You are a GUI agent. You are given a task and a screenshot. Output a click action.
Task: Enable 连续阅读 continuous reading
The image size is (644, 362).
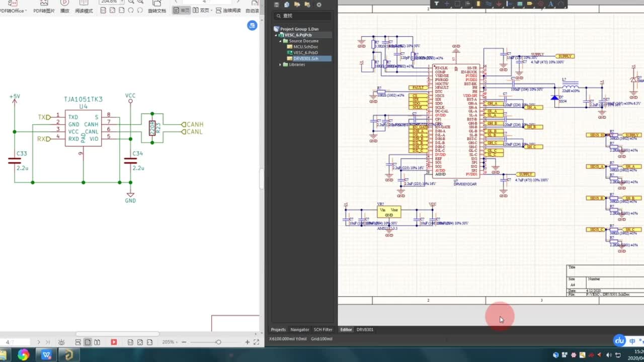229,10
